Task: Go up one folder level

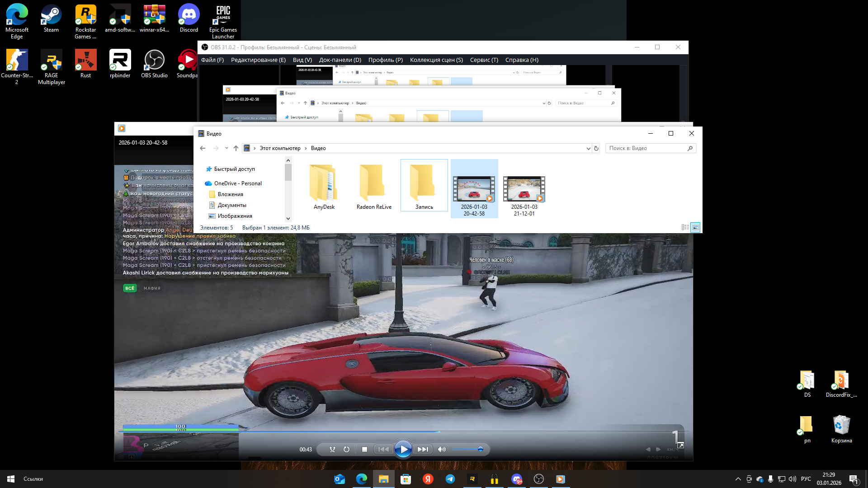Action: (236, 148)
